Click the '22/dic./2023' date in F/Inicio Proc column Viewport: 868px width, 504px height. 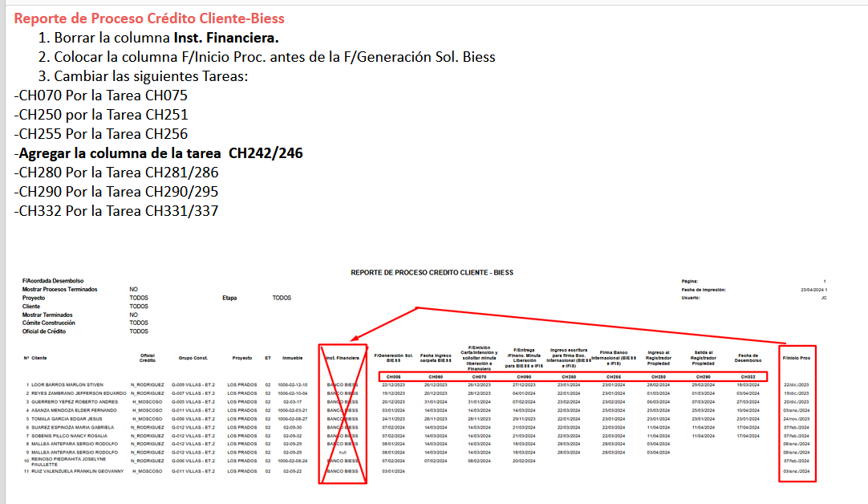pos(797,385)
